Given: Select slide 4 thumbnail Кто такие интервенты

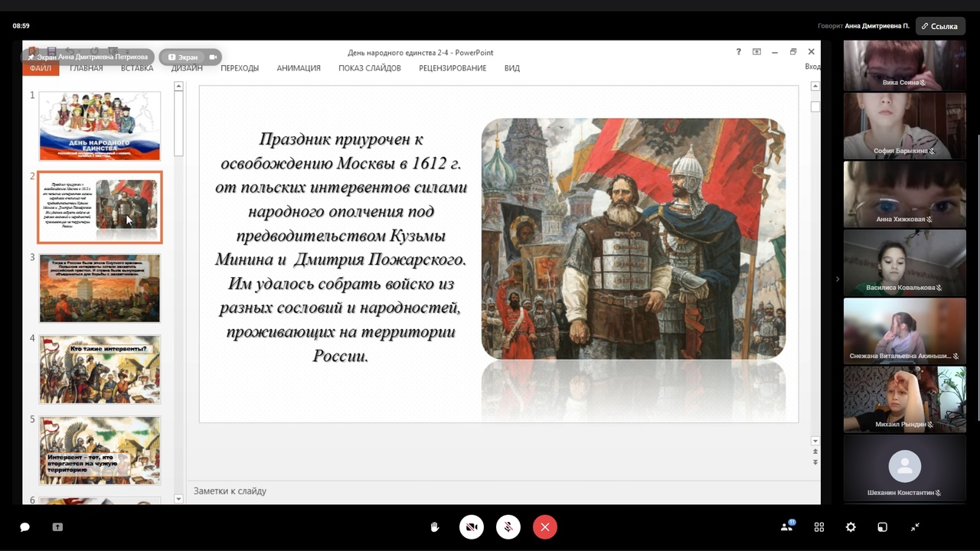Looking at the screenshot, I should (100, 370).
